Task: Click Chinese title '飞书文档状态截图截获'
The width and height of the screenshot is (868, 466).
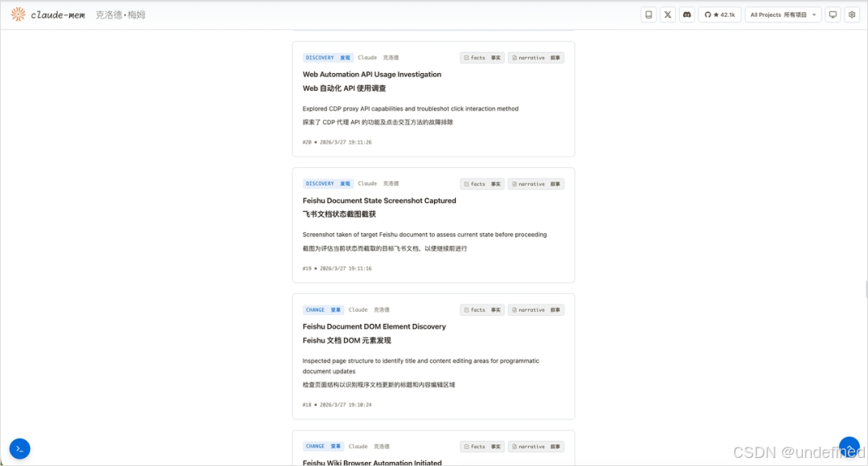Action: point(339,215)
